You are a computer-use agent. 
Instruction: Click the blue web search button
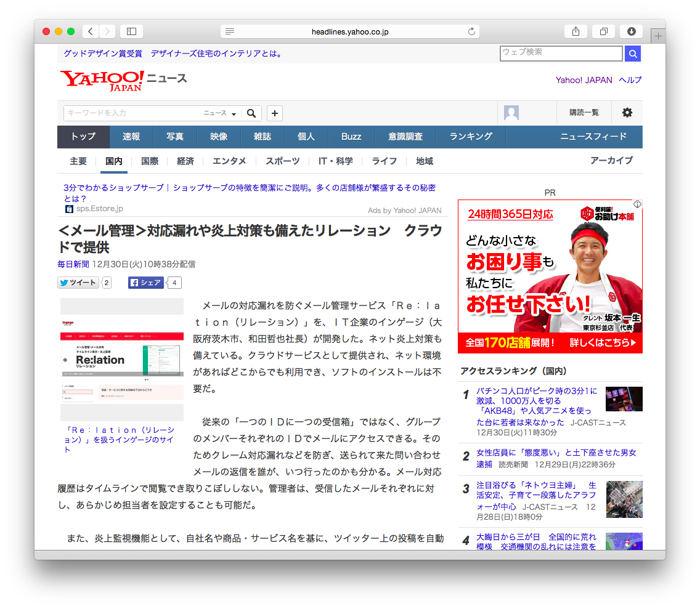[x=633, y=54]
